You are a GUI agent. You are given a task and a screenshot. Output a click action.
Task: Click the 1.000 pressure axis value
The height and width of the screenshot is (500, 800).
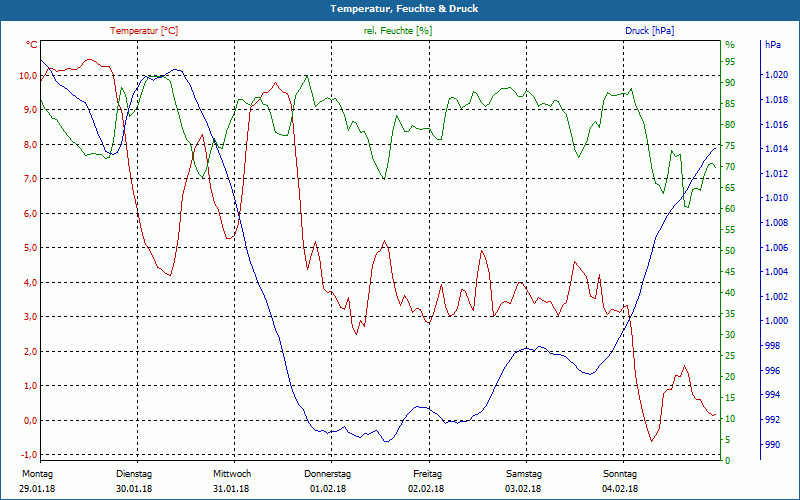(777, 321)
